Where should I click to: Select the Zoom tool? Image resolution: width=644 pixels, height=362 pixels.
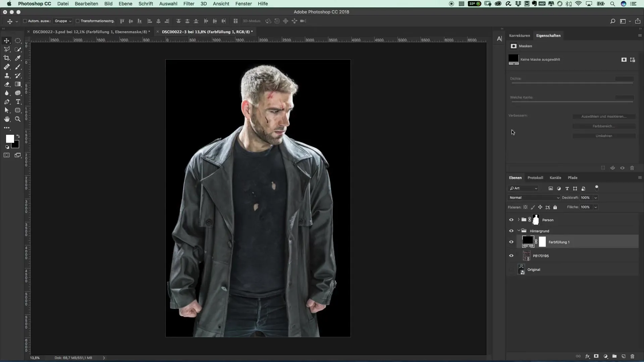(x=18, y=119)
